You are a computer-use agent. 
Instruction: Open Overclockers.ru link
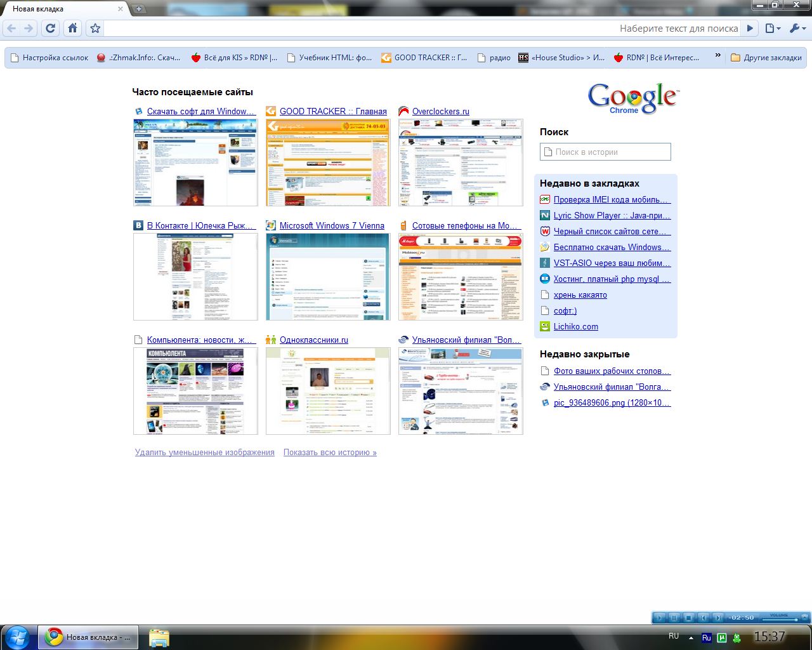pos(441,111)
